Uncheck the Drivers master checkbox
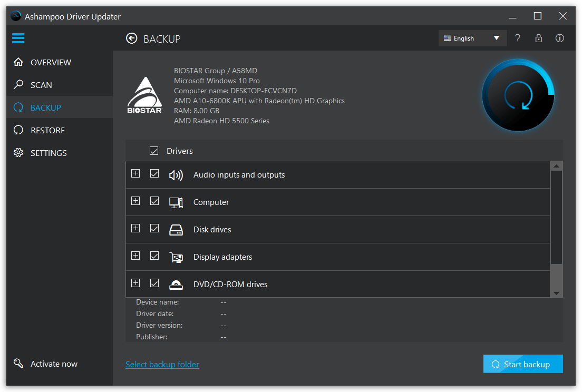The image size is (582, 392). coord(154,151)
